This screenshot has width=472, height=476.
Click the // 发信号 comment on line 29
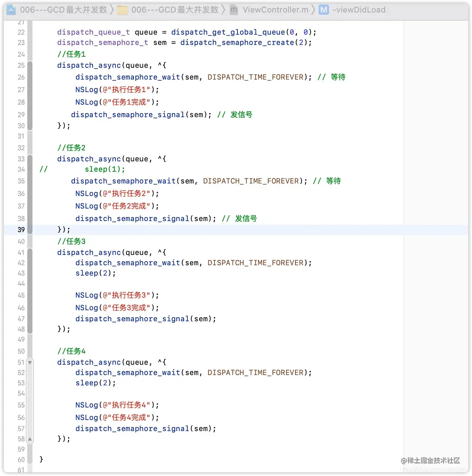point(235,115)
